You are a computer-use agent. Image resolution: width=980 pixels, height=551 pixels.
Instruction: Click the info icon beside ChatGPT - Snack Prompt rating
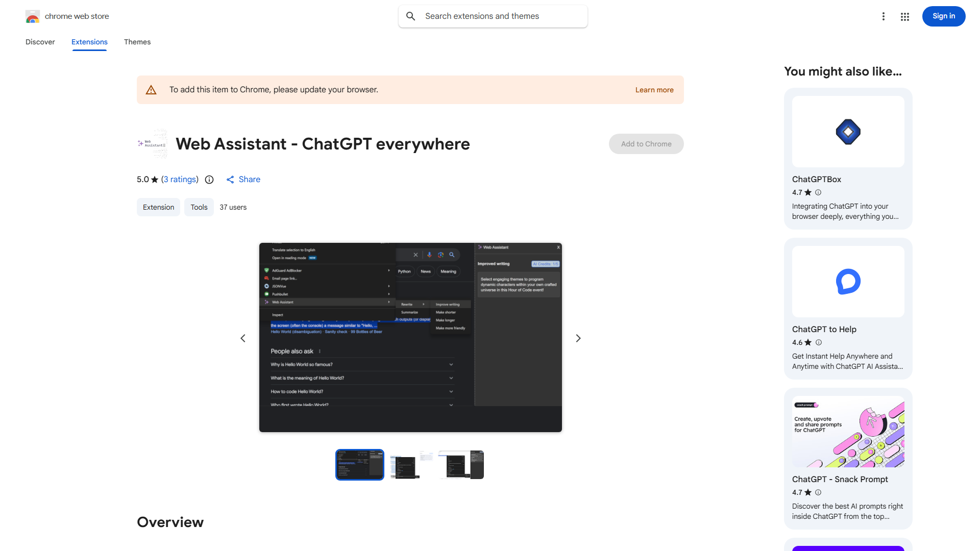click(818, 492)
